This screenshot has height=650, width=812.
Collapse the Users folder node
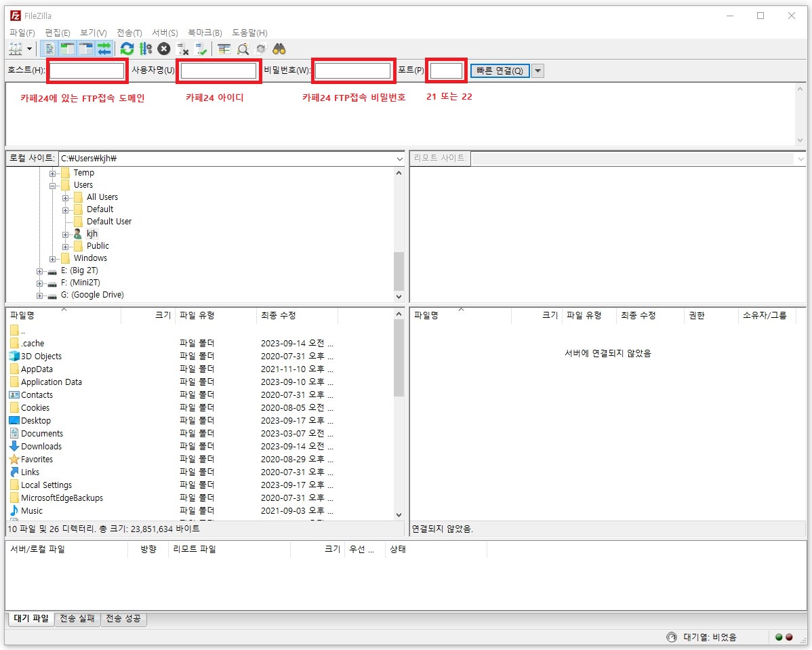click(x=52, y=186)
